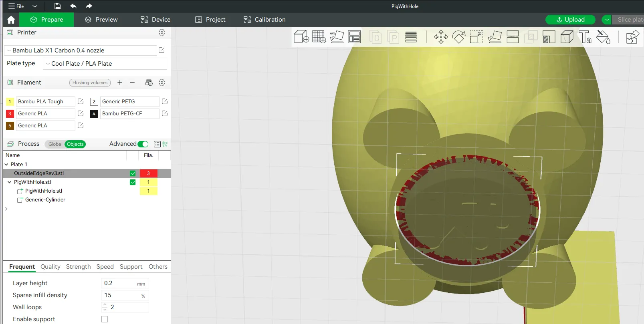
Task: Select the Move tool
Action: tap(441, 37)
